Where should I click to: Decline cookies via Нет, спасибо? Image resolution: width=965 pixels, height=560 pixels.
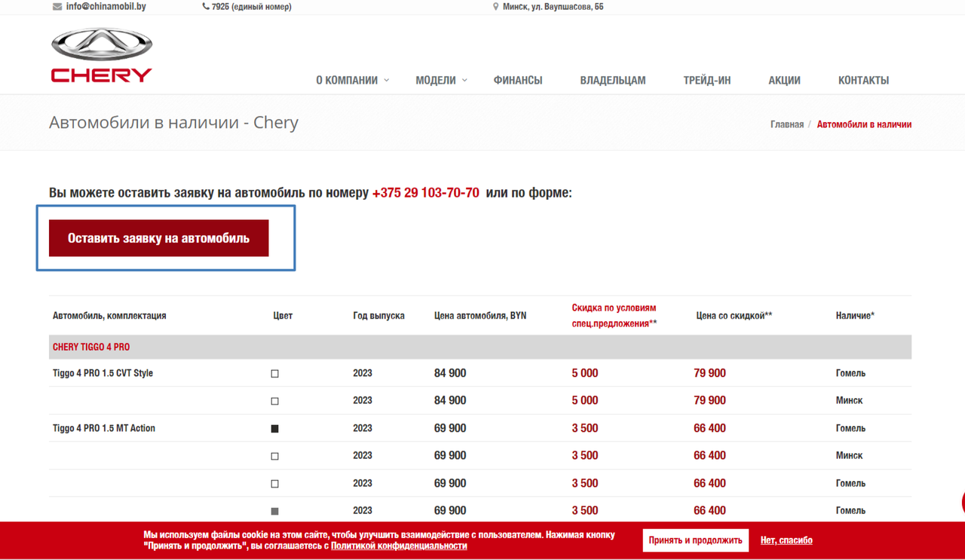pos(786,540)
